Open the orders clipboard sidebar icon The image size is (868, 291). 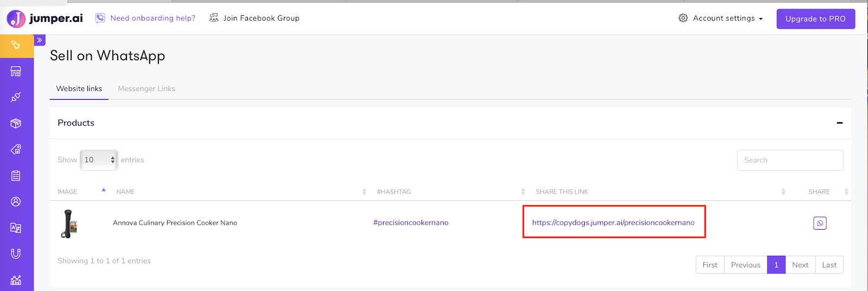[x=16, y=175]
